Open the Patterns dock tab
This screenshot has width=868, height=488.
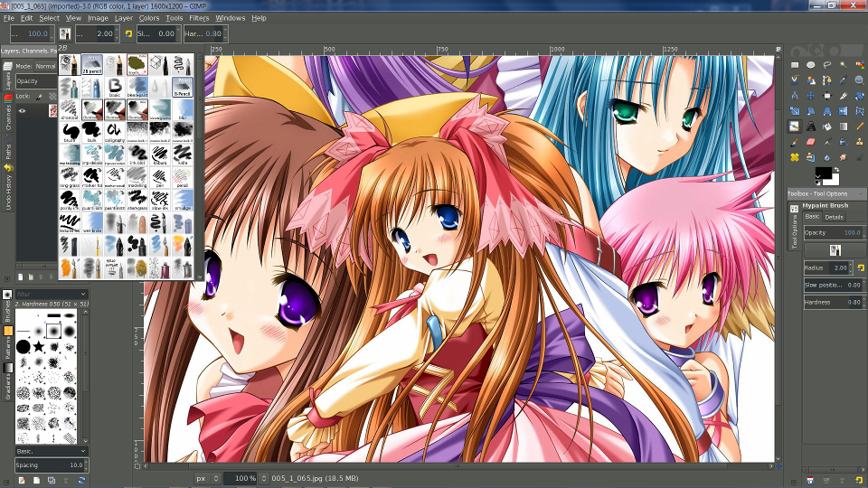pos(8,343)
